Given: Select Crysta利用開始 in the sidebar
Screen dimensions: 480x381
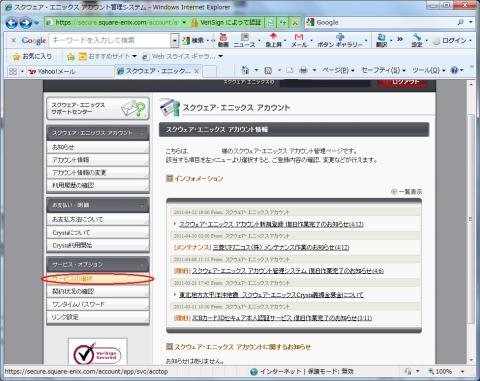Looking at the screenshot, I should coord(98,245).
